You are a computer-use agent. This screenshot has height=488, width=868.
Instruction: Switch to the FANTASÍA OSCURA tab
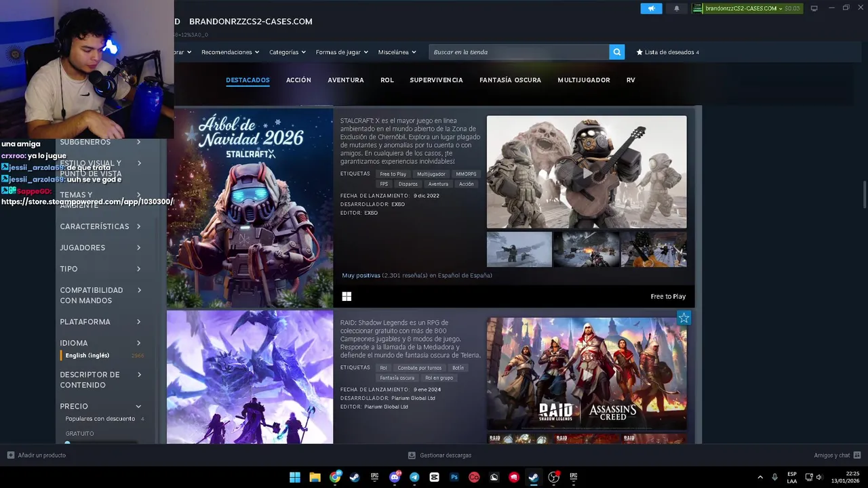tap(510, 80)
